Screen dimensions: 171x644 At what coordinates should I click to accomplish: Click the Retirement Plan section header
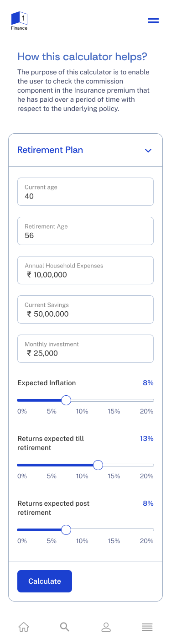click(x=85, y=150)
